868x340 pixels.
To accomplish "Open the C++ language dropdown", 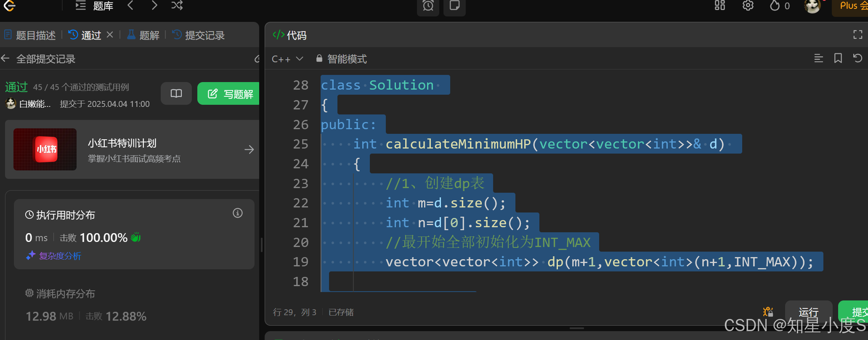I will click(287, 59).
